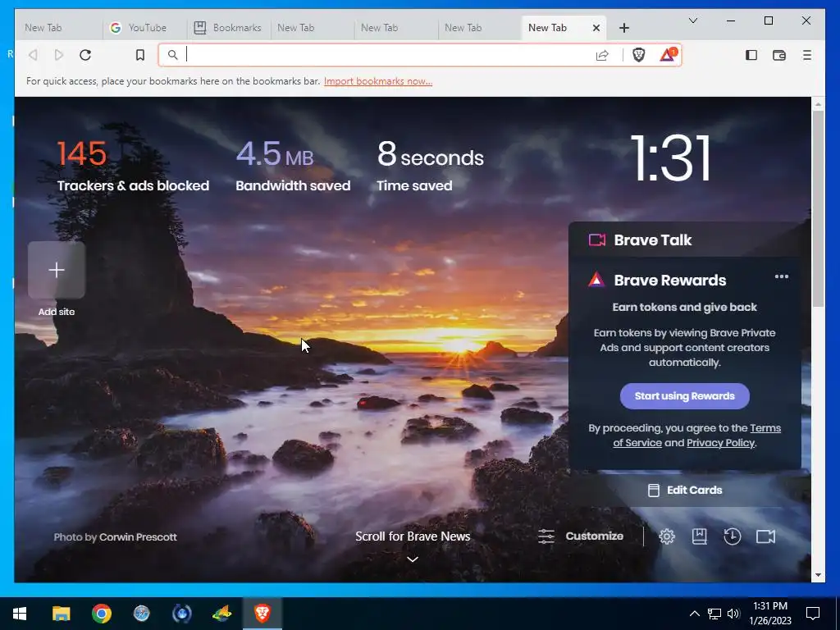840x630 pixels.
Task: Open Brave Rewards card three-dot menu
Action: point(782,276)
